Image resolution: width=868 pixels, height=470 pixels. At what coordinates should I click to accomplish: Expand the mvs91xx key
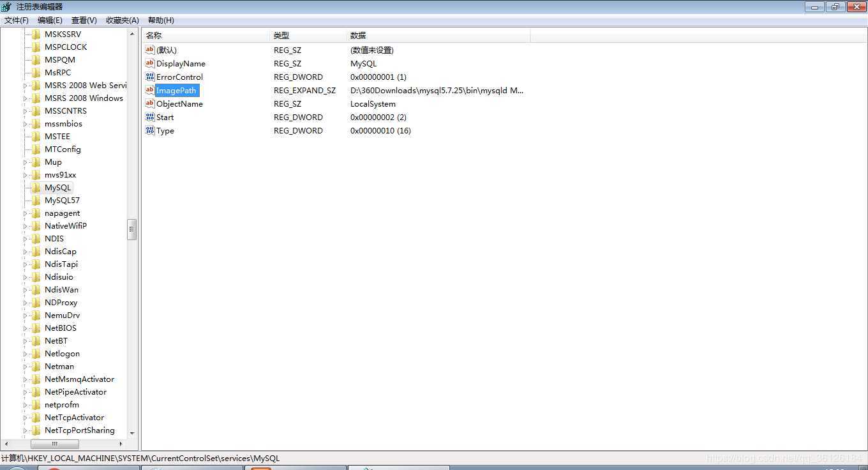click(x=26, y=175)
